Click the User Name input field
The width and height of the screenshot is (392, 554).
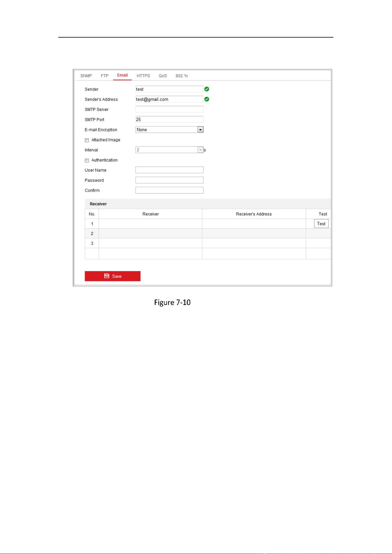tap(169, 170)
